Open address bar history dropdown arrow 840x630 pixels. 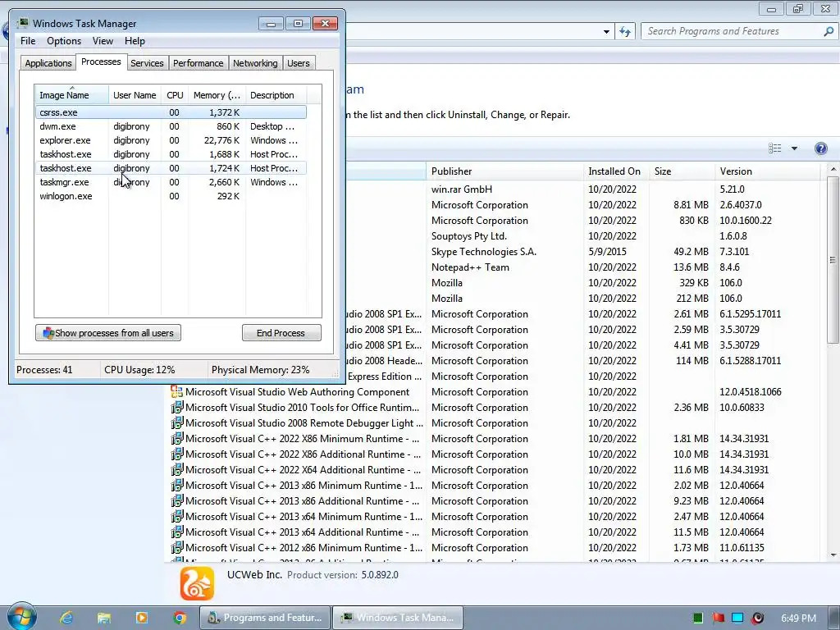606,32
